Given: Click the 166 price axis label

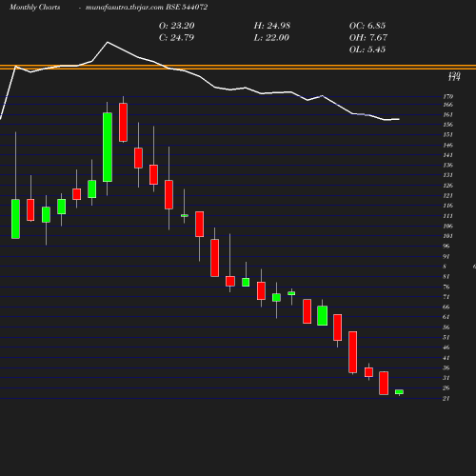Looking at the screenshot, I should (x=448, y=105).
